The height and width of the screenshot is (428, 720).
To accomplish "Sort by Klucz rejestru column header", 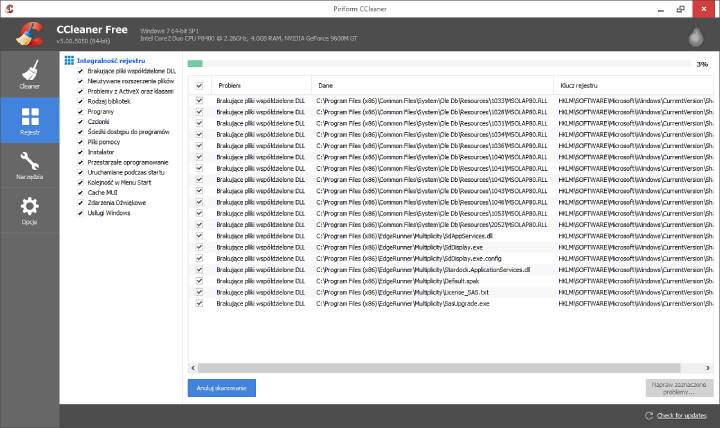I will coord(634,85).
